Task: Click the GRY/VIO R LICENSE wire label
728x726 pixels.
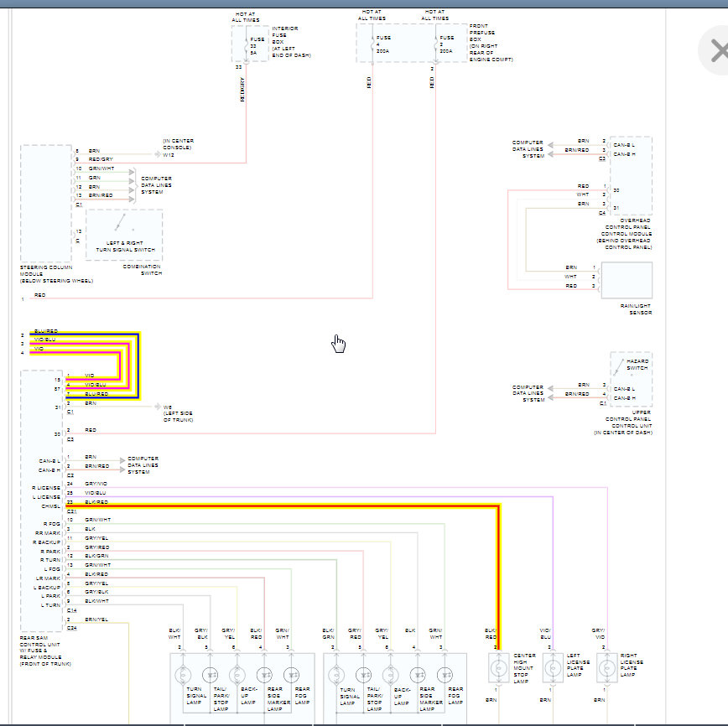Action: tap(96, 484)
